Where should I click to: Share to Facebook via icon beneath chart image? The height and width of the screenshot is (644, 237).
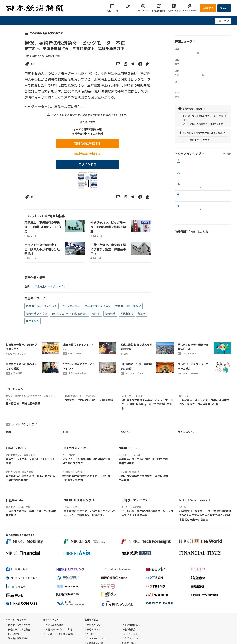140,197
